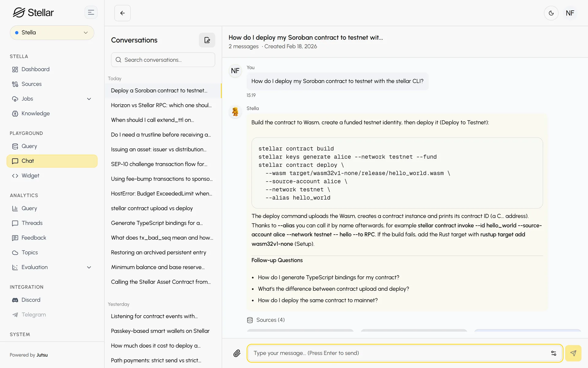The width and height of the screenshot is (588, 368).
Task: Open the Widget page
Action: pos(52,176)
